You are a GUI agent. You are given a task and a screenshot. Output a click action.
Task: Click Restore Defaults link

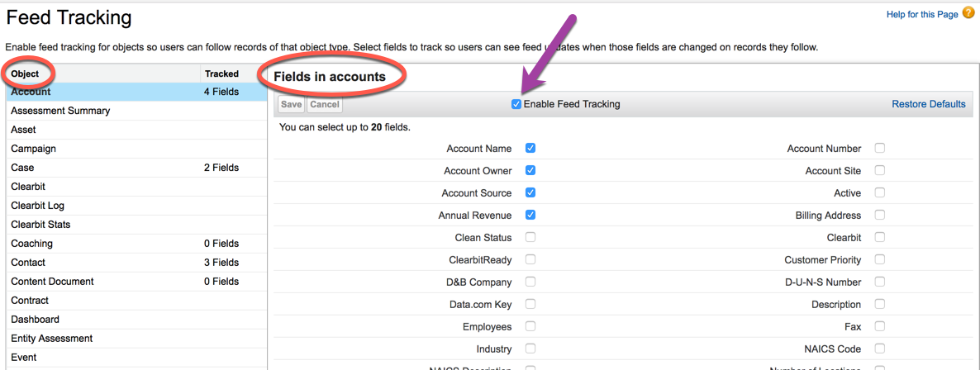pos(928,104)
